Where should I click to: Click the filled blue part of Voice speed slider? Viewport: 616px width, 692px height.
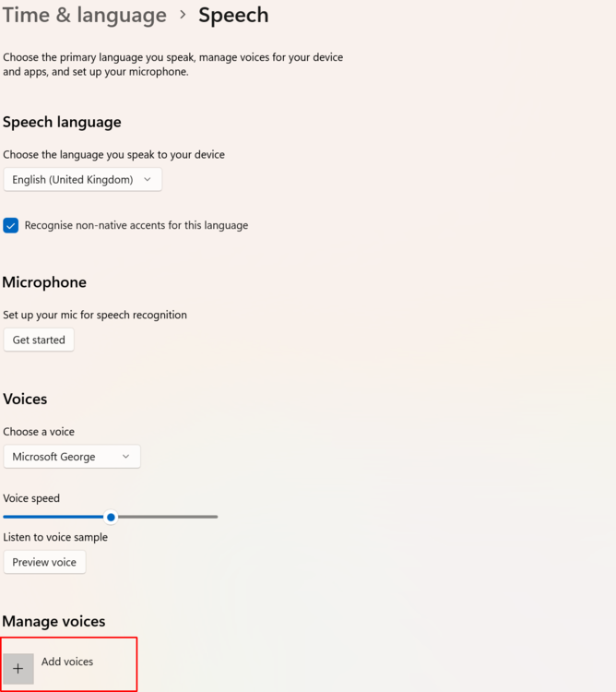point(53,517)
